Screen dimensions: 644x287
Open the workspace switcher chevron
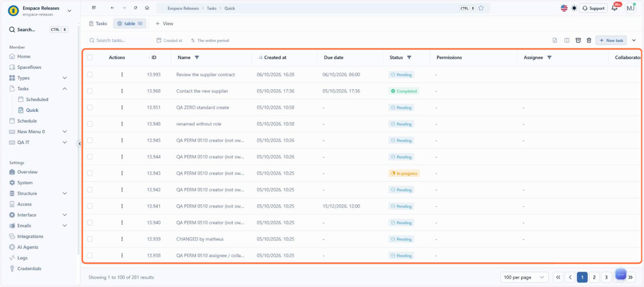click(x=69, y=11)
